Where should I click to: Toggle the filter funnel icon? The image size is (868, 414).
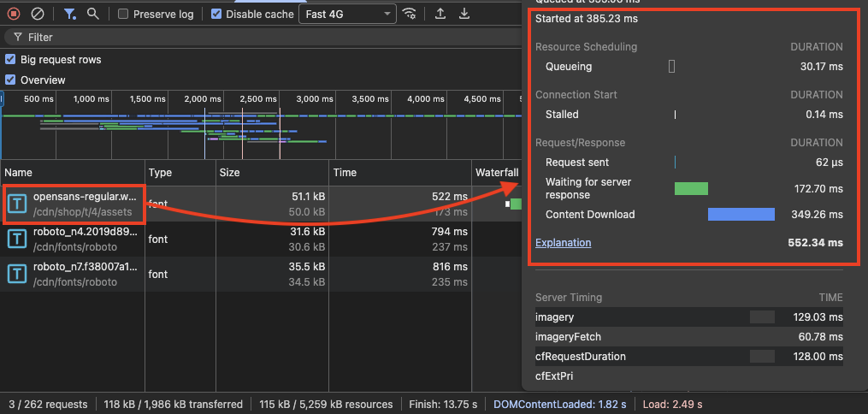70,14
